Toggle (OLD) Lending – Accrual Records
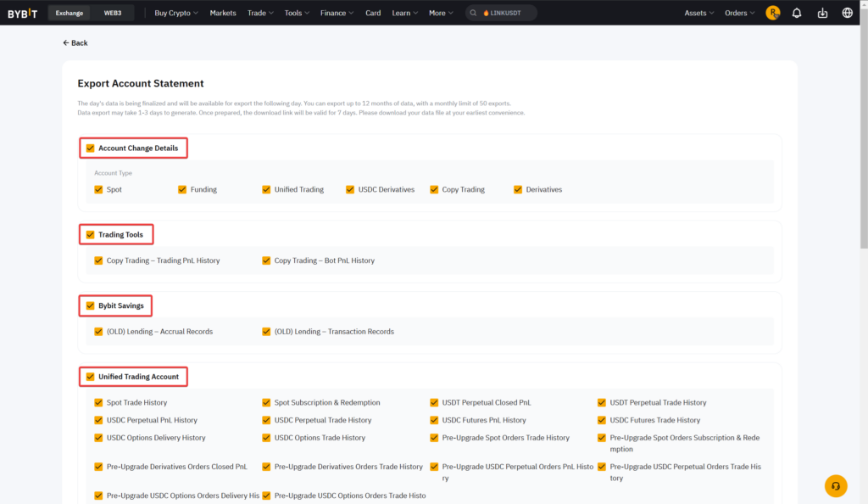 pyautogui.click(x=98, y=331)
